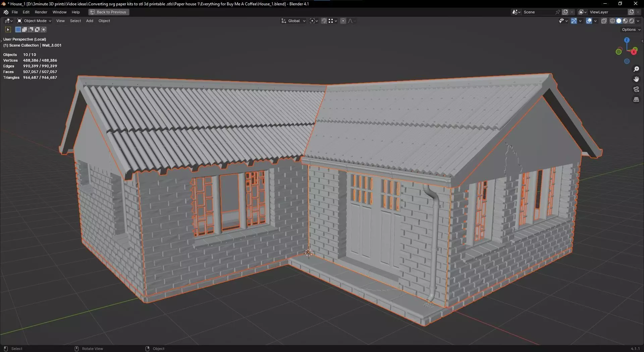Toggle proportional editing
Screen dimensions: 644x352
click(343, 21)
